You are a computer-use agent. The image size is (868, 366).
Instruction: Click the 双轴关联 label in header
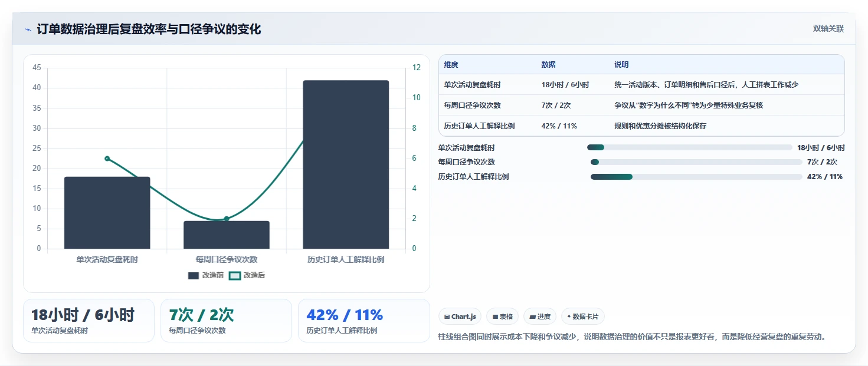coord(828,28)
